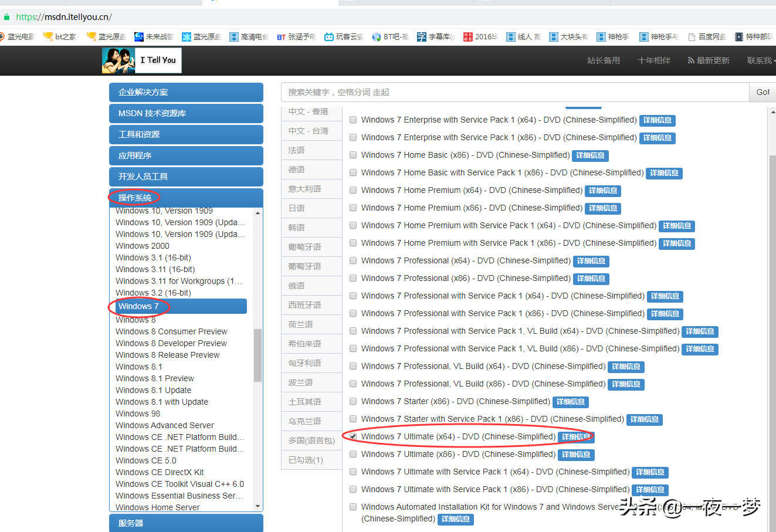
Task: Check Windows 7 Professional, VL Build (x64) box
Action: (353, 366)
